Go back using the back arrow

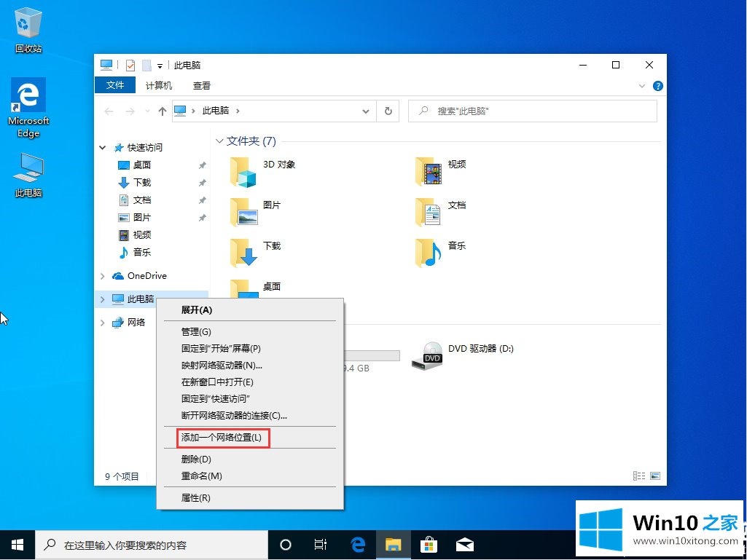(x=109, y=111)
